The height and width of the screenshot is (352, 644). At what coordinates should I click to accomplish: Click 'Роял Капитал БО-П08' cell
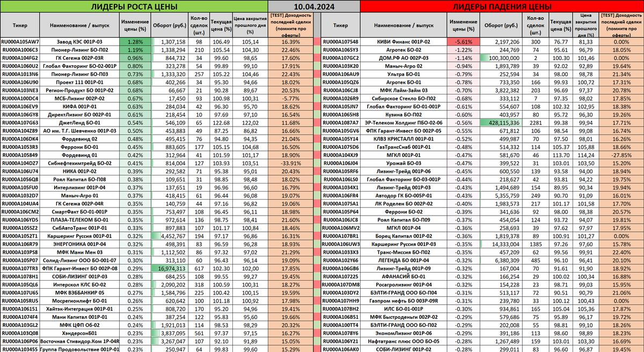(79, 179)
